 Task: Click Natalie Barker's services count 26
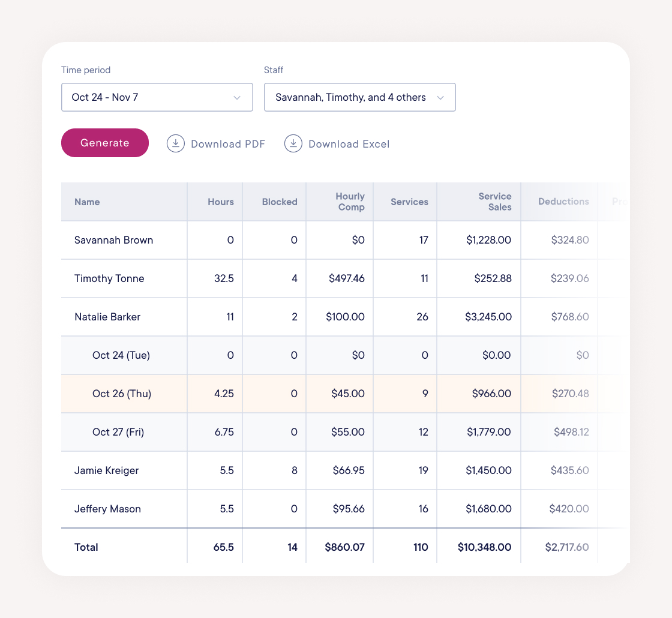[422, 317]
